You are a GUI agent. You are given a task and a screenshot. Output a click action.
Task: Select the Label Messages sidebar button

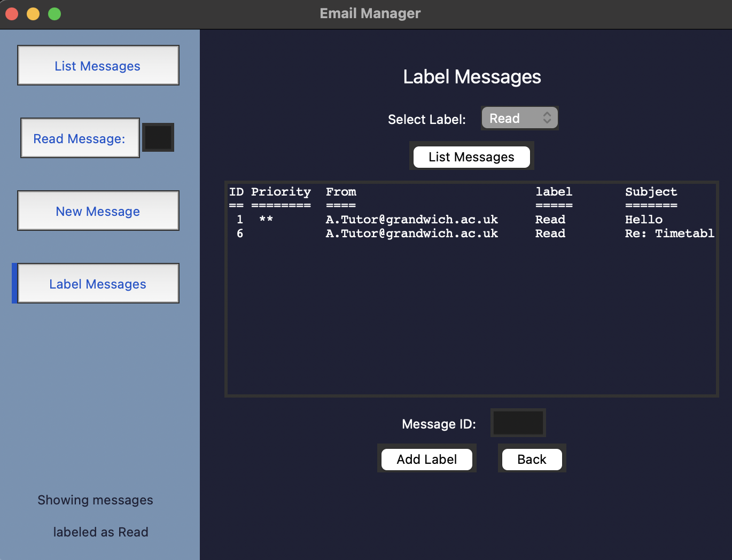coord(98,283)
